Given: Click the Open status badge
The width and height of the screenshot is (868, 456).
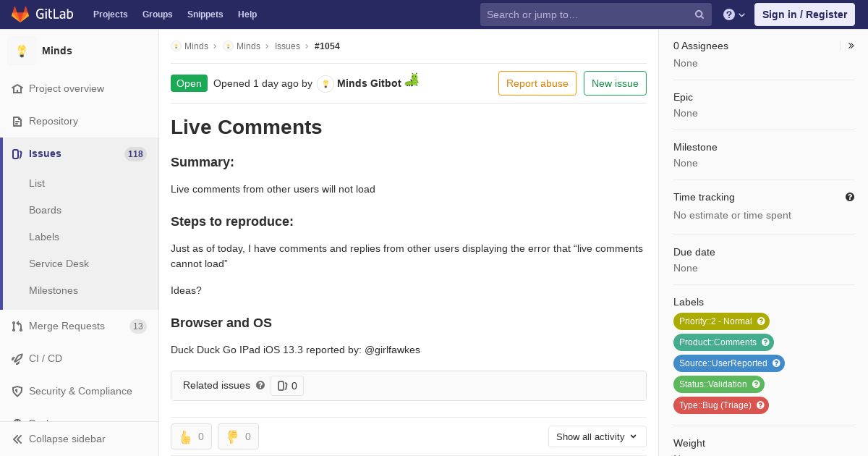Looking at the screenshot, I should coord(189,83).
